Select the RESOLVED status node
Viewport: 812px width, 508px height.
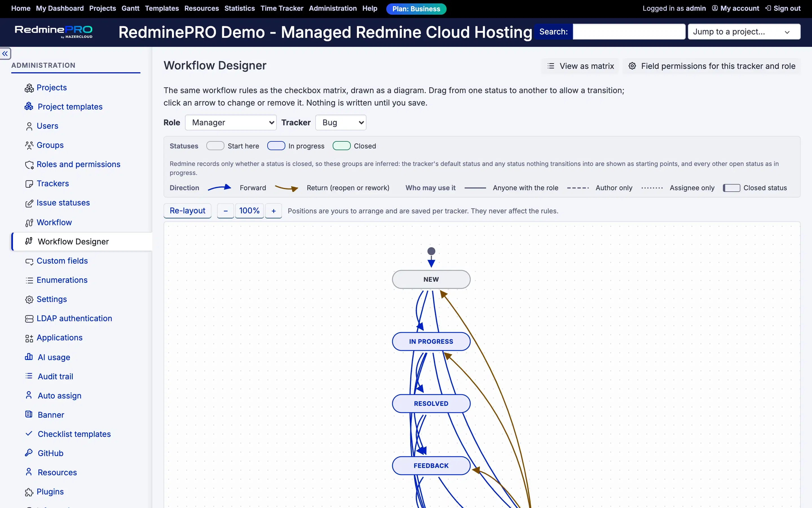click(431, 404)
